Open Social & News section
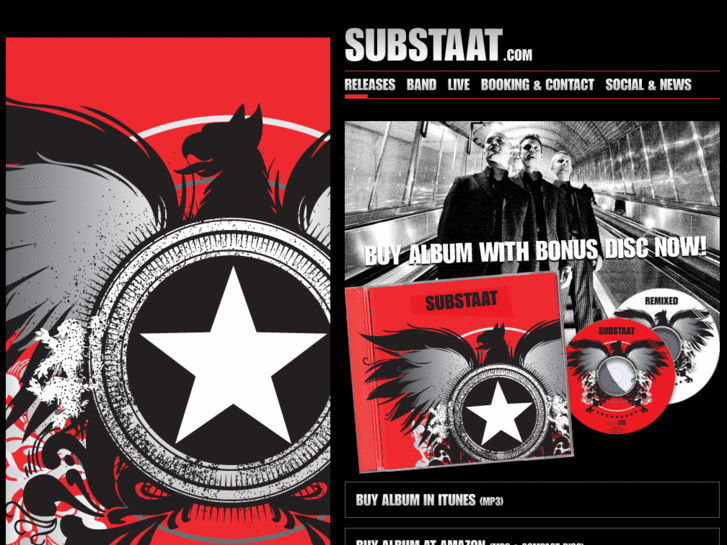This screenshot has height=545, width=727. pyautogui.click(x=648, y=84)
